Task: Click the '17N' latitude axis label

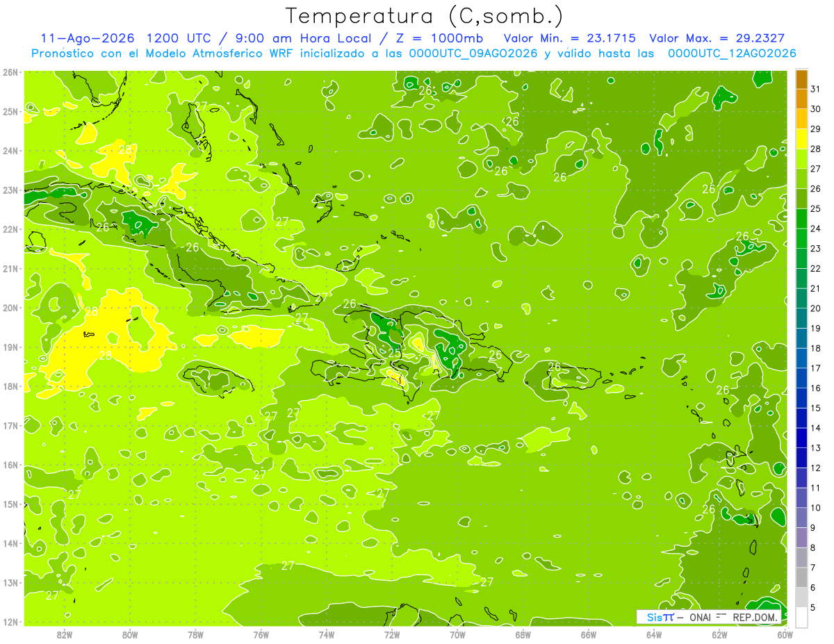Action: pos(11,425)
